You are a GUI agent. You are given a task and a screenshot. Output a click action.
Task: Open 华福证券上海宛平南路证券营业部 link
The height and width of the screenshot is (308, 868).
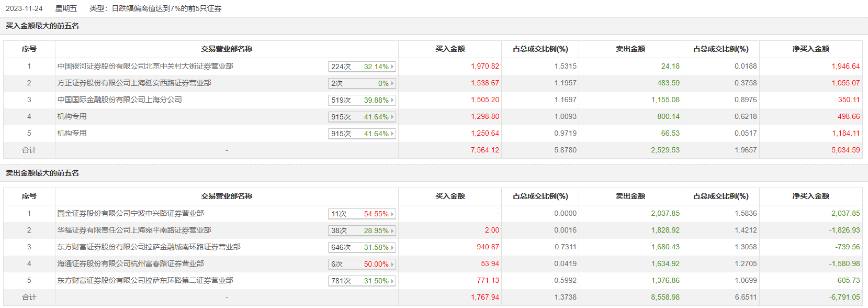click(134, 230)
